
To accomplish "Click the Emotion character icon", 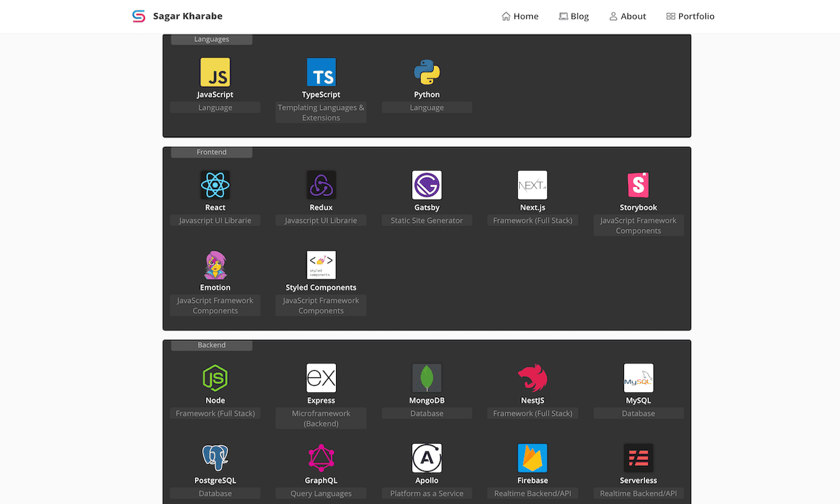I will coord(215,265).
